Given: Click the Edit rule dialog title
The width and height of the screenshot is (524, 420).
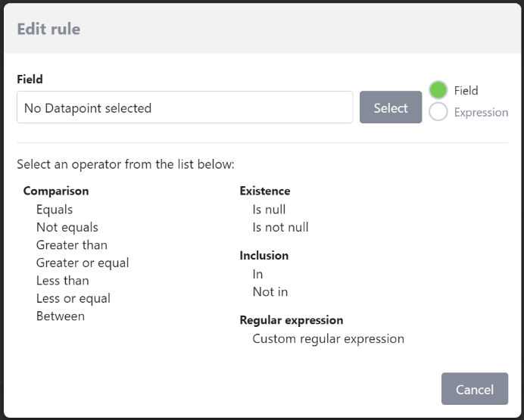Looking at the screenshot, I should pos(48,30).
